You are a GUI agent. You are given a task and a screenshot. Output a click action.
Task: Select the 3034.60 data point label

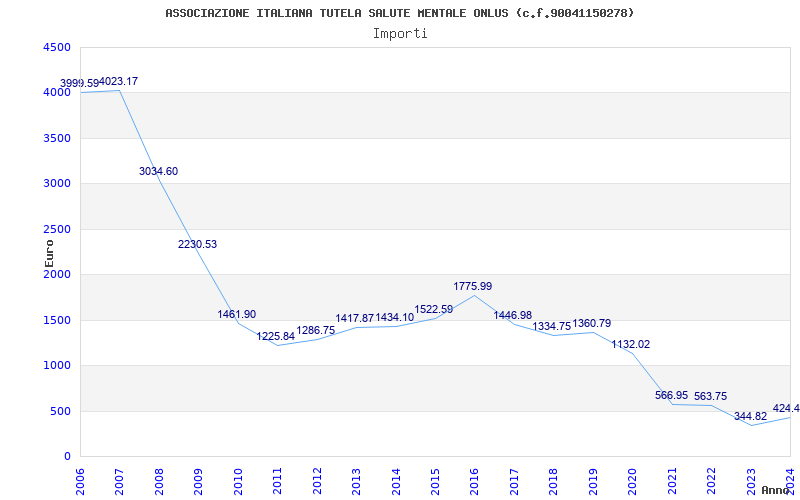click(x=159, y=171)
